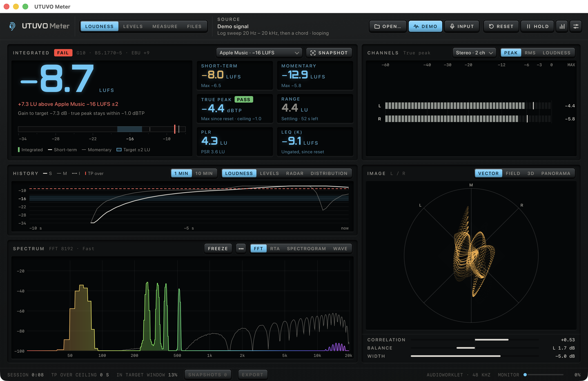Image resolution: width=588 pixels, height=381 pixels.
Task: Click the FAIL compliance badge
Action: (x=63, y=53)
